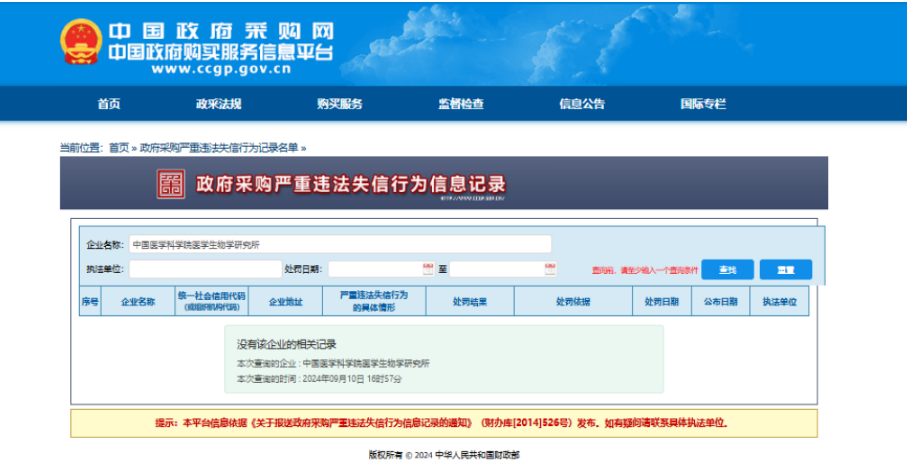This screenshot has height=472, width=907.
Task: Click the red 提示 notice text
Action: coord(441,423)
